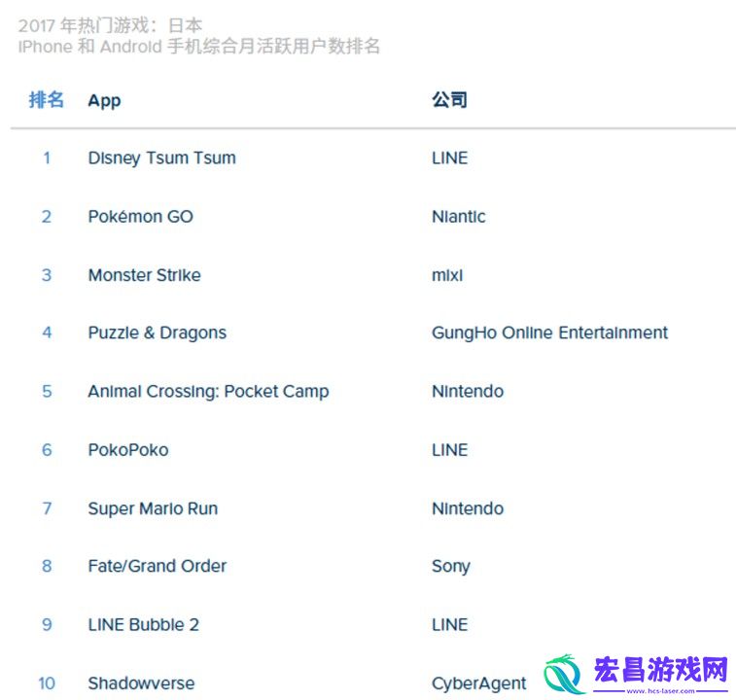Select the Super Mario Run app name

153,508
